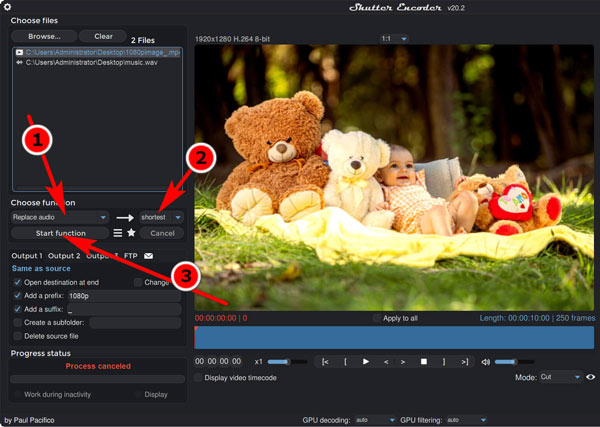Click the subfolder name field
The width and height of the screenshot is (600, 427).
click(x=135, y=323)
